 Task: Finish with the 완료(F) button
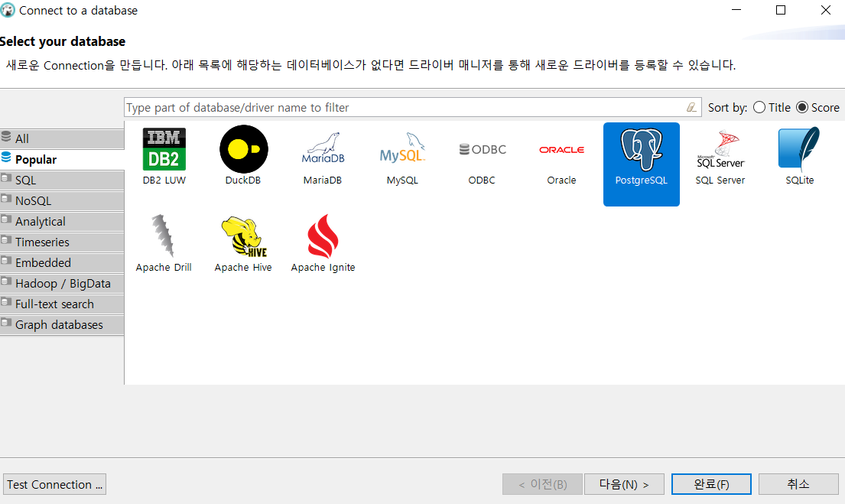pyautogui.click(x=711, y=484)
